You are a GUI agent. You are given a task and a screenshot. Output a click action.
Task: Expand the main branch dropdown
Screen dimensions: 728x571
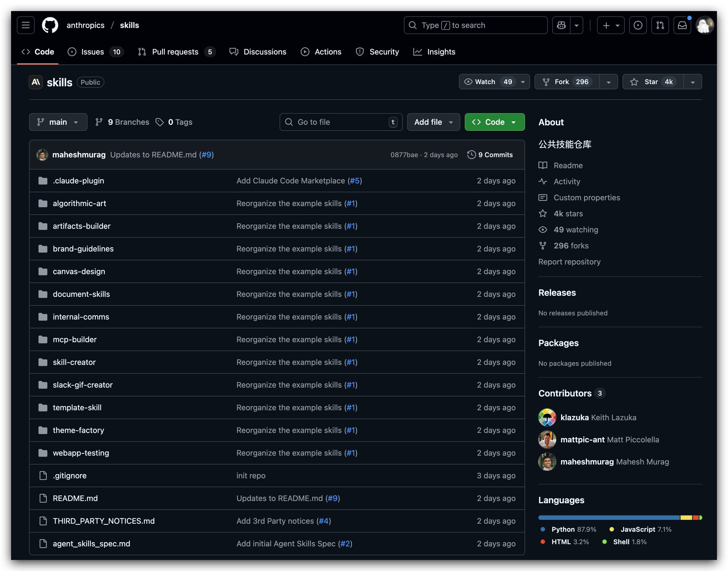58,122
